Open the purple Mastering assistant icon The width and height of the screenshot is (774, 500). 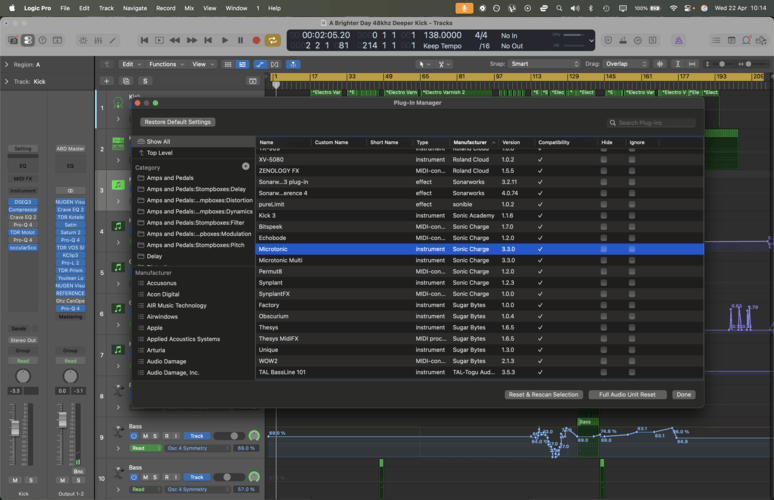coord(679,40)
